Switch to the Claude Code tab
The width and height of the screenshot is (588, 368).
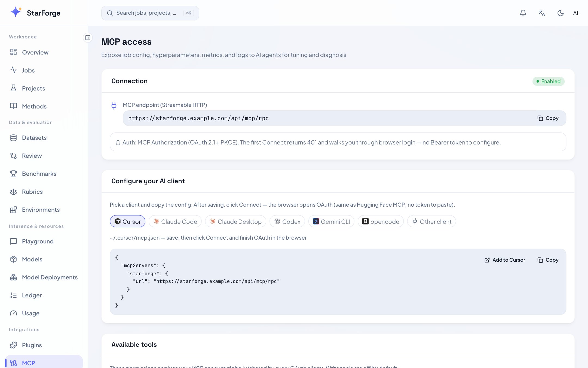[175, 221]
